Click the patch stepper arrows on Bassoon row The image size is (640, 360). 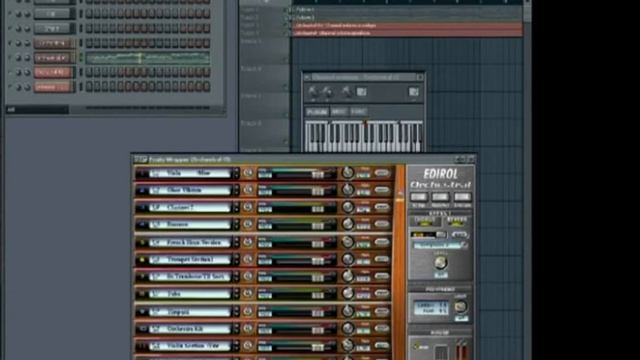[x=236, y=224]
